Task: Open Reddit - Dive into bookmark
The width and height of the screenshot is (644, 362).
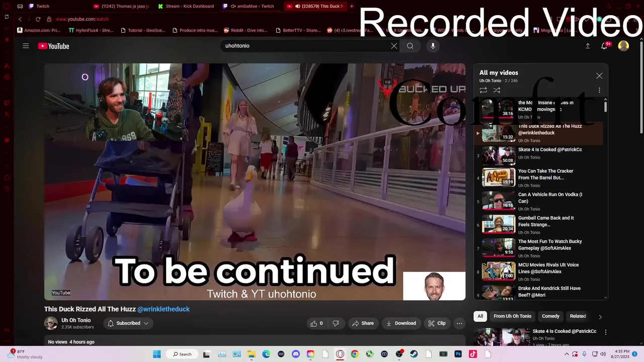Action: point(246,30)
